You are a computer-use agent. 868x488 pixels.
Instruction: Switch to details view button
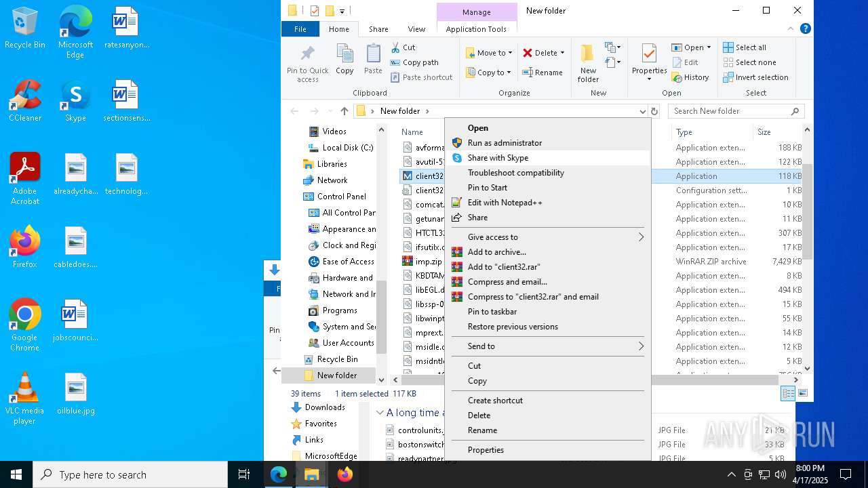[x=788, y=393]
